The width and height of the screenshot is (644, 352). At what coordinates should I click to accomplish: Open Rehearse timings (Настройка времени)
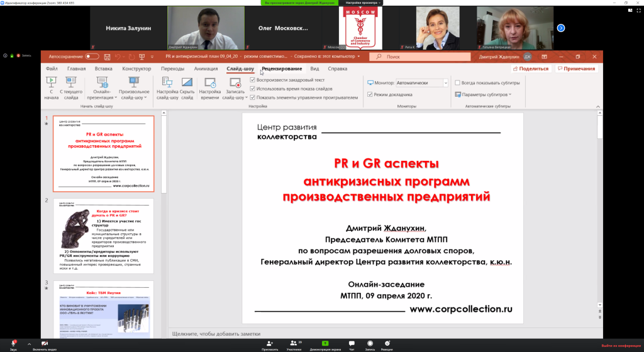(209, 82)
